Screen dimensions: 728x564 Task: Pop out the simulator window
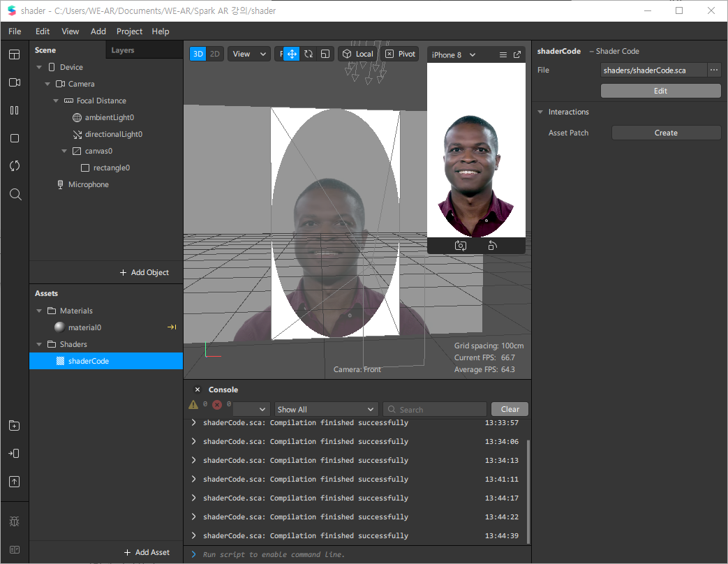click(x=517, y=54)
